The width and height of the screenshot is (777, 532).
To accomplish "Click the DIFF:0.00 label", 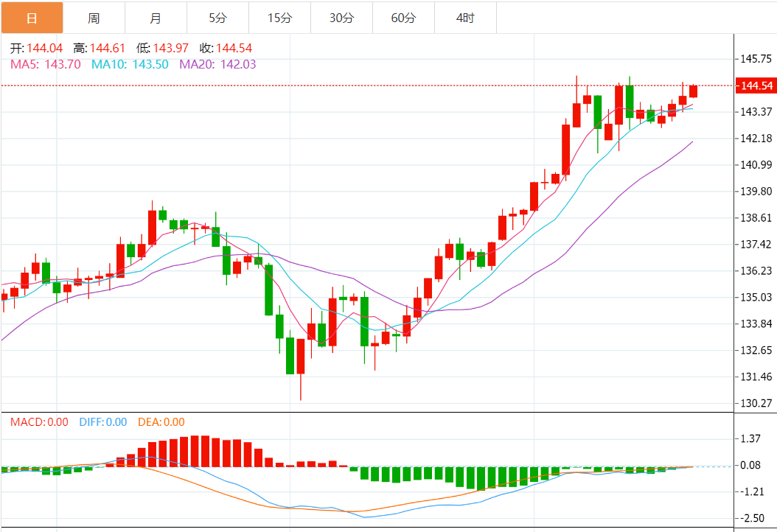I will (x=103, y=422).
